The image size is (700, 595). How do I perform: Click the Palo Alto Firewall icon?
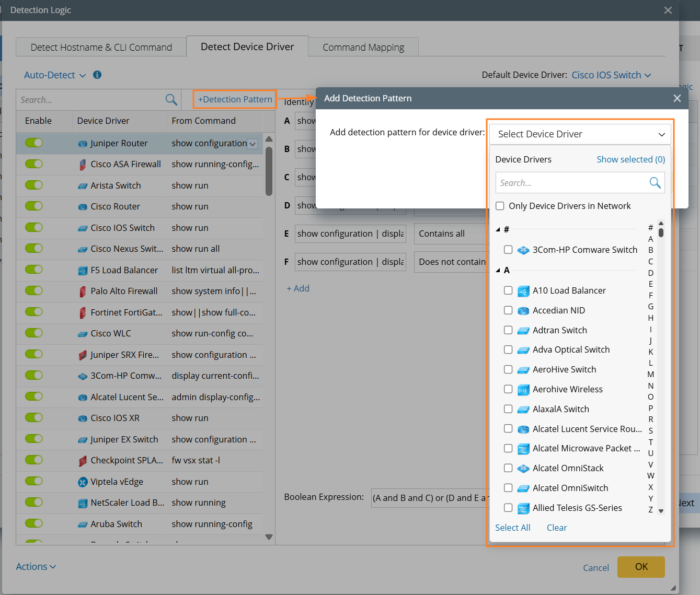(83, 291)
